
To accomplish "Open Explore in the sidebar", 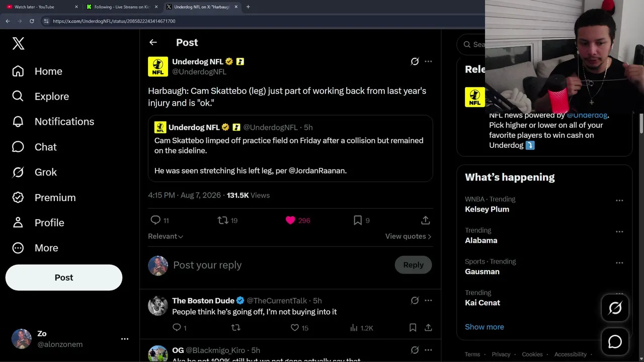I will pyautogui.click(x=40, y=97).
